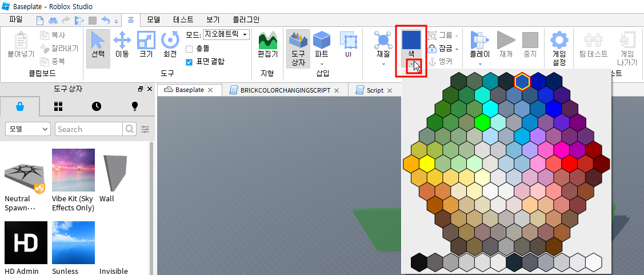The image size is (644, 275).
Task: Open the 모드 지오메트릭 dropdown
Action: click(226, 34)
